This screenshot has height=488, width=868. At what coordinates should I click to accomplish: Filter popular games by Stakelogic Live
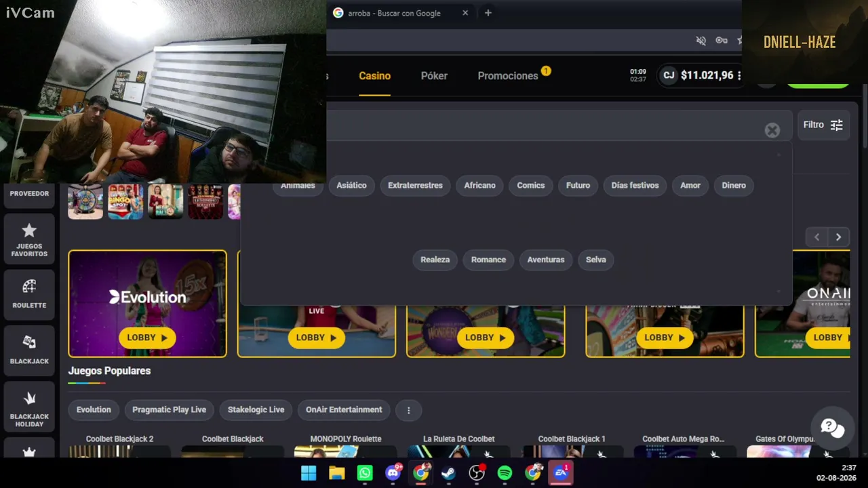[256, 410]
